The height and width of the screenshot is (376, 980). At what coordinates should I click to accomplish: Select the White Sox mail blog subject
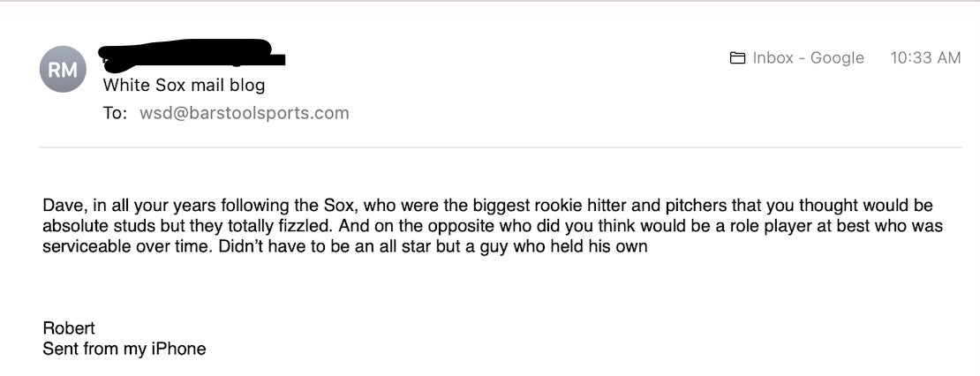(x=184, y=86)
